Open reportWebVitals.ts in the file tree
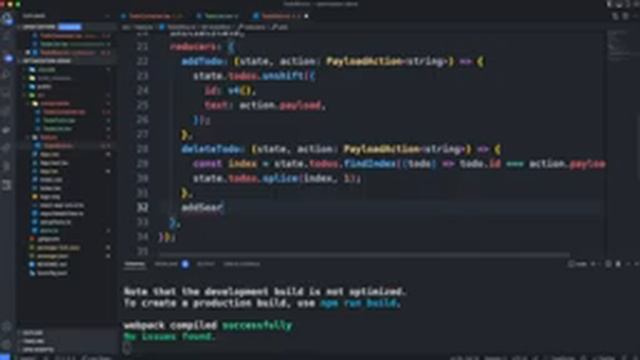The height and width of the screenshot is (360, 640). pyautogui.click(x=61, y=213)
